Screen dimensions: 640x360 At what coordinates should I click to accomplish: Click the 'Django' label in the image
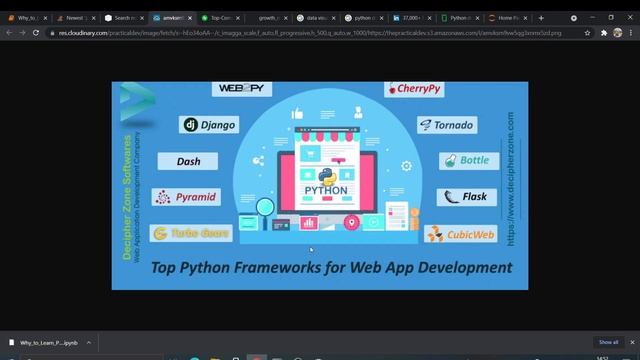(x=209, y=125)
